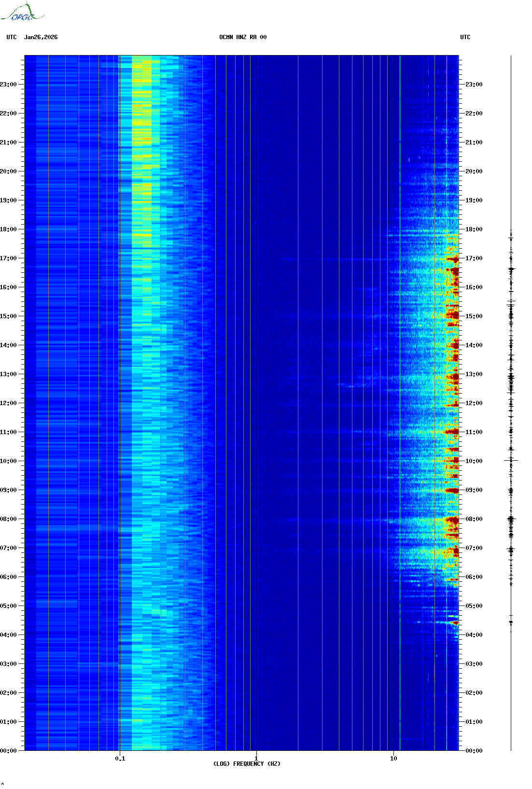Click 17:00 on the right time axis
532x789 pixels.
(x=474, y=258)
